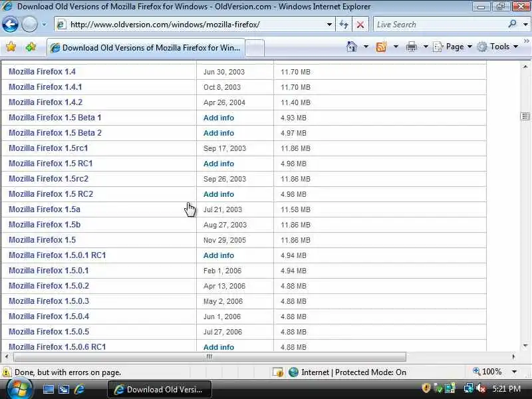Click Add info for Firefox 1.5.0.1 RC1

click(x=219, y=255)
